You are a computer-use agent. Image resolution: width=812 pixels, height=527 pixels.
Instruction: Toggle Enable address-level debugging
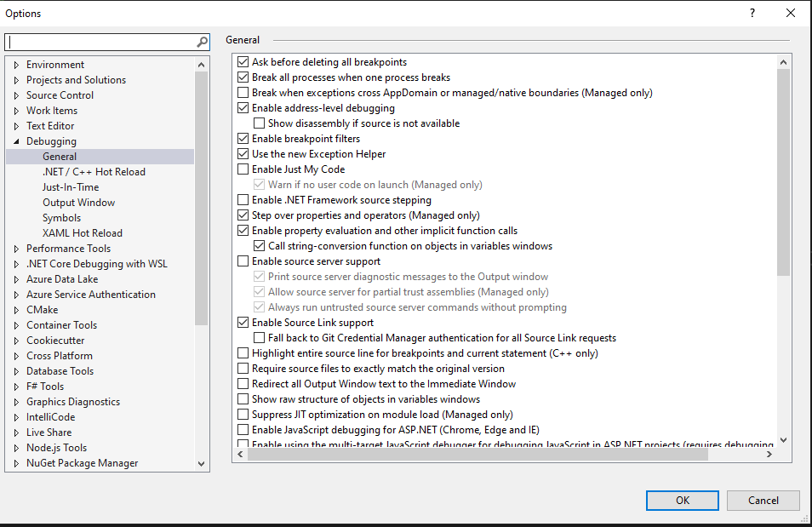[x=243, y=108]
